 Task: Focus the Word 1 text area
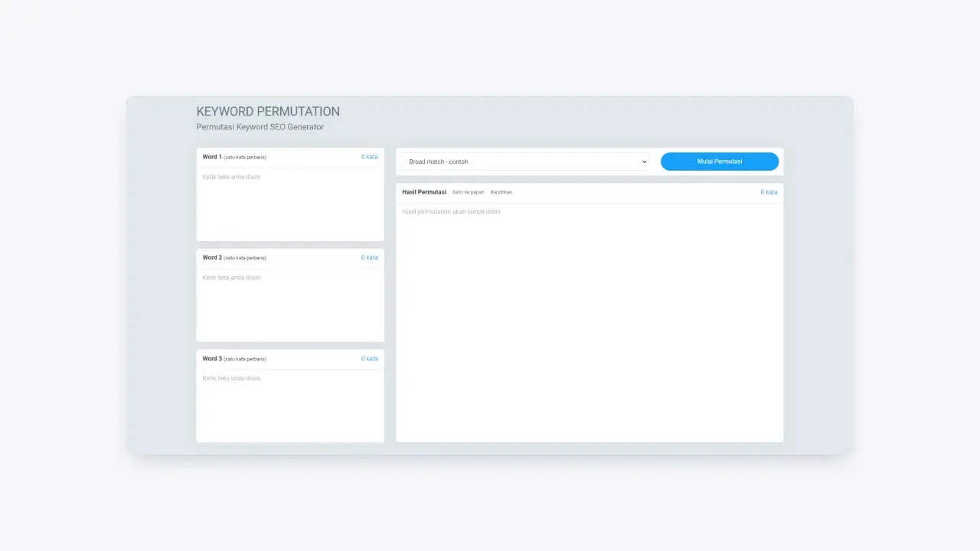pos(290,204)
